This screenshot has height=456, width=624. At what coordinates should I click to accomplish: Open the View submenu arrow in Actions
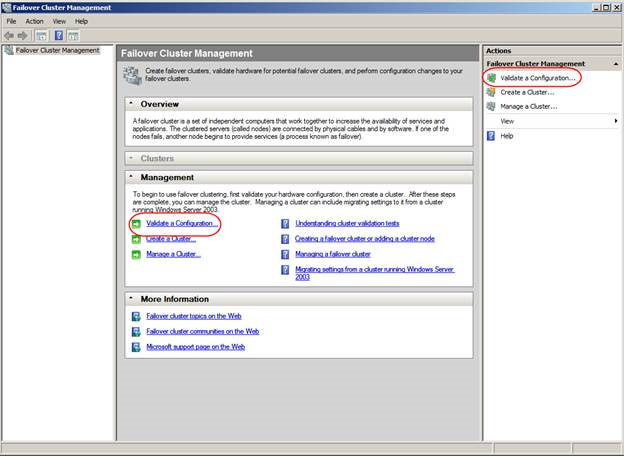(616, 121)
